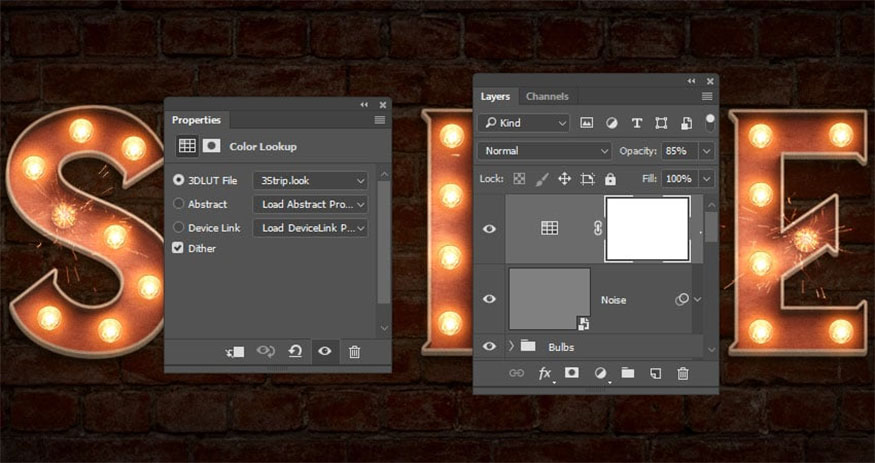Click the Add layer style fx icon

point(545,373)
